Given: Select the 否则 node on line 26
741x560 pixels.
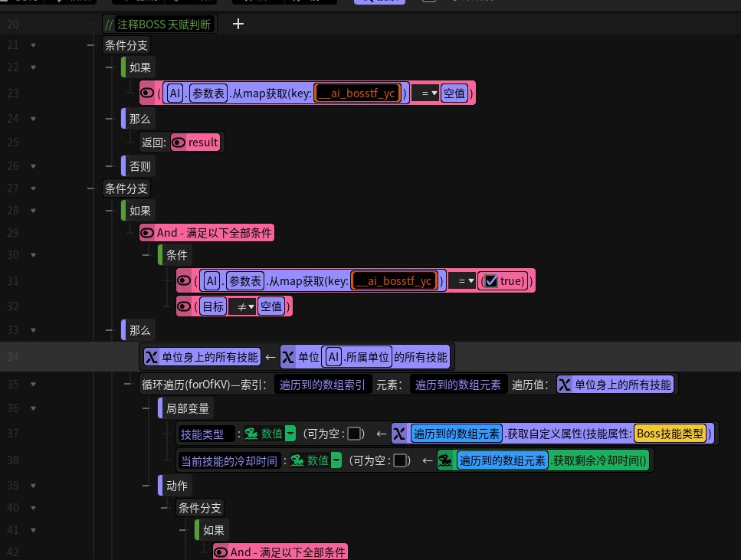Looking at the screenshot, I should click(137, 166).
